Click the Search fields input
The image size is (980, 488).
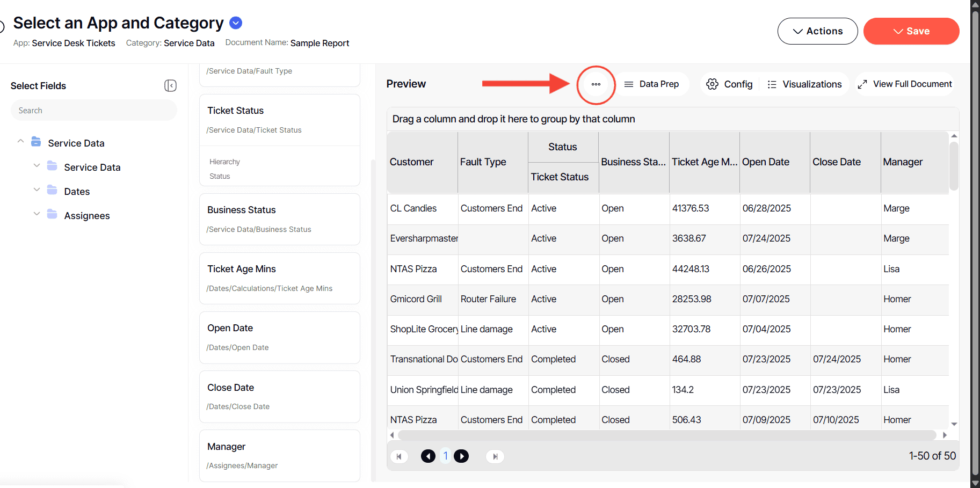(x=94, y=111)
